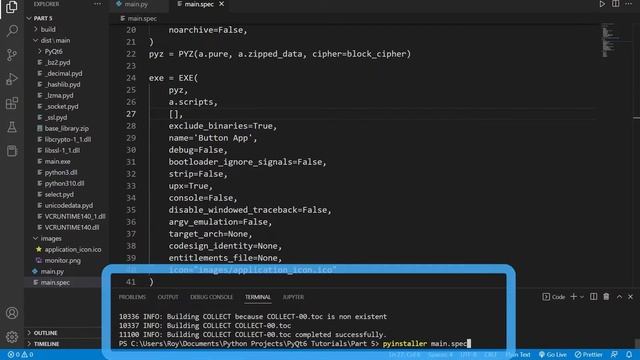The width and height of the screenshot is (640, 360).
Task: Click feedback icon in status bar
Action: pos(614,355)
